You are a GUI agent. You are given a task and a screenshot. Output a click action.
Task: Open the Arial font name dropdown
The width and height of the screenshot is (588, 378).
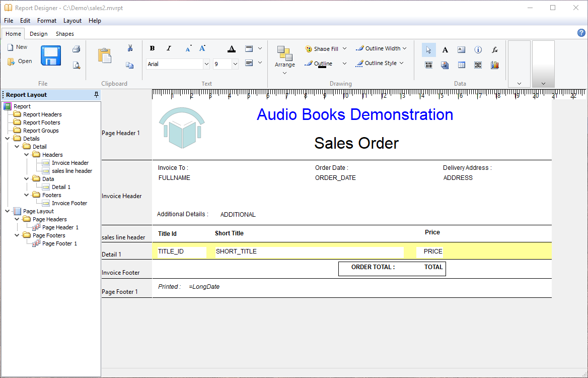pos(206,64)
